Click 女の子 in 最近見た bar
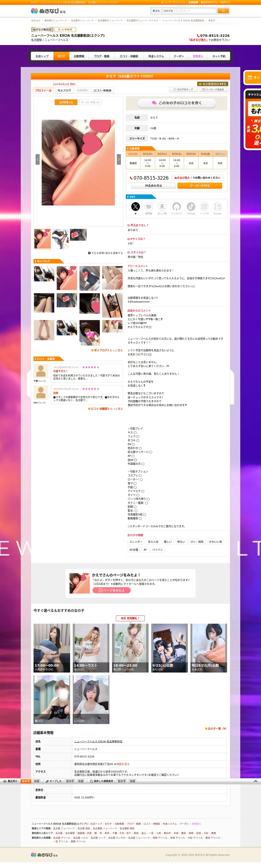The image size is (261, 868). tap(26, 781)
